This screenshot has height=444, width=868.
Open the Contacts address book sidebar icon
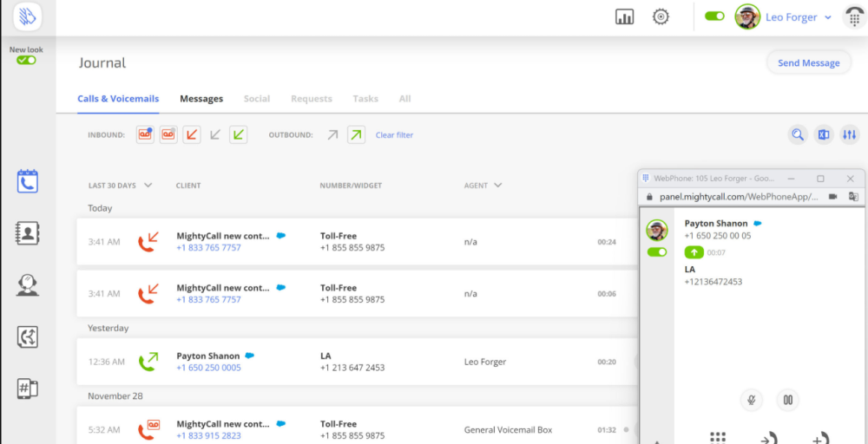pos(28,232)
